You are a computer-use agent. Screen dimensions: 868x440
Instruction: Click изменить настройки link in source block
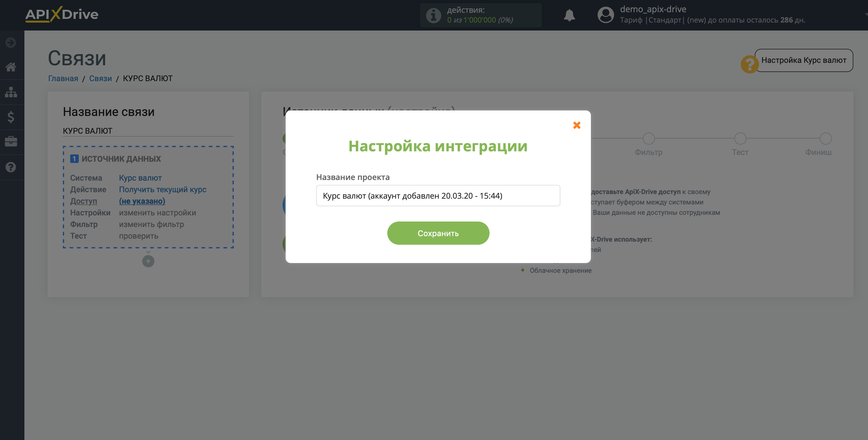click(157, 212)
